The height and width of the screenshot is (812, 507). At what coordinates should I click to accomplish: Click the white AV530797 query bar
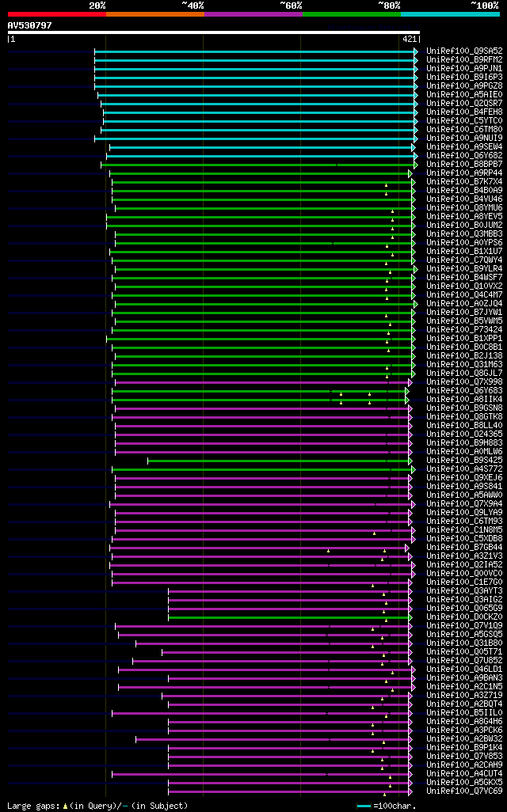214,32
